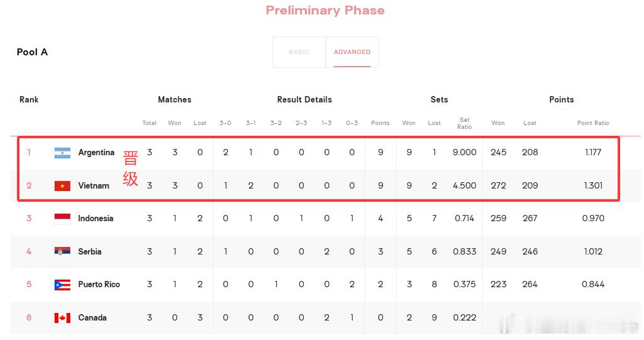Click the Serbia flag icon

pos(62,251)
